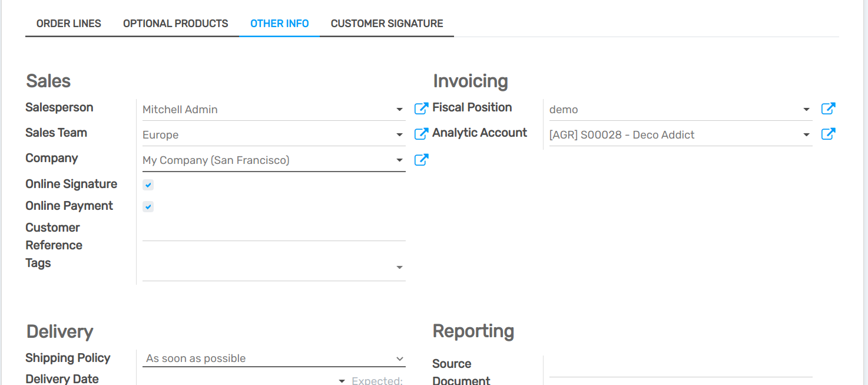The height and width of the screenshot is (385, 868).
Task: Open Company external link icon
Action: pos(421,160)
